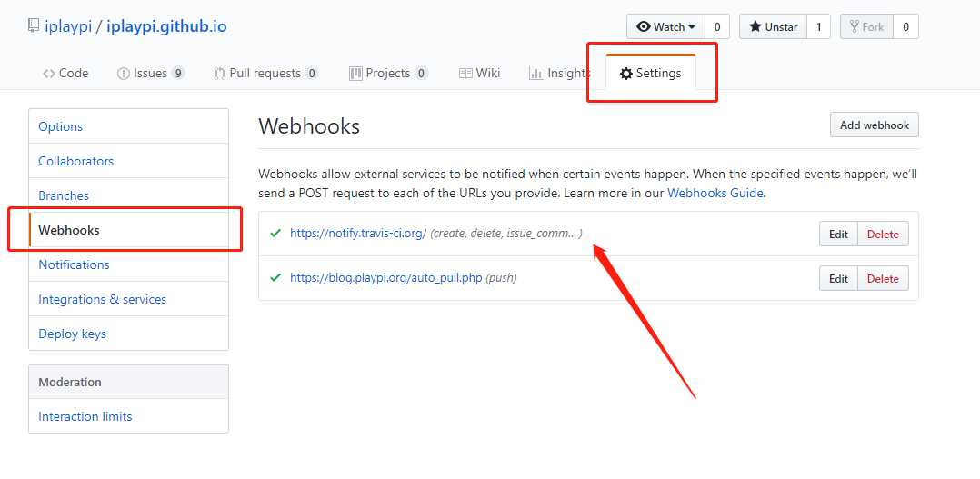Delete the travis-ci webhook

(883, 235)
